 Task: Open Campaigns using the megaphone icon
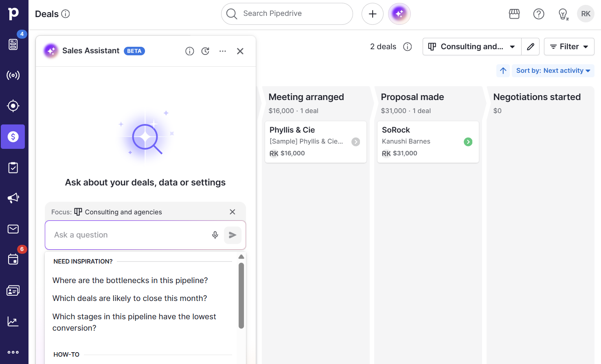click(13, 198)
